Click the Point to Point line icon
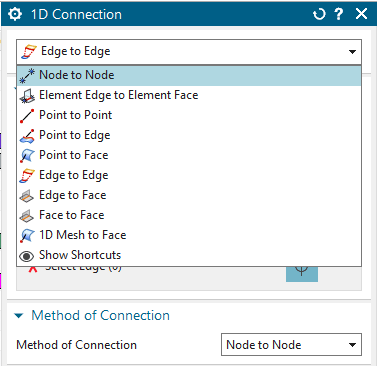 click(x=27, y=116)
